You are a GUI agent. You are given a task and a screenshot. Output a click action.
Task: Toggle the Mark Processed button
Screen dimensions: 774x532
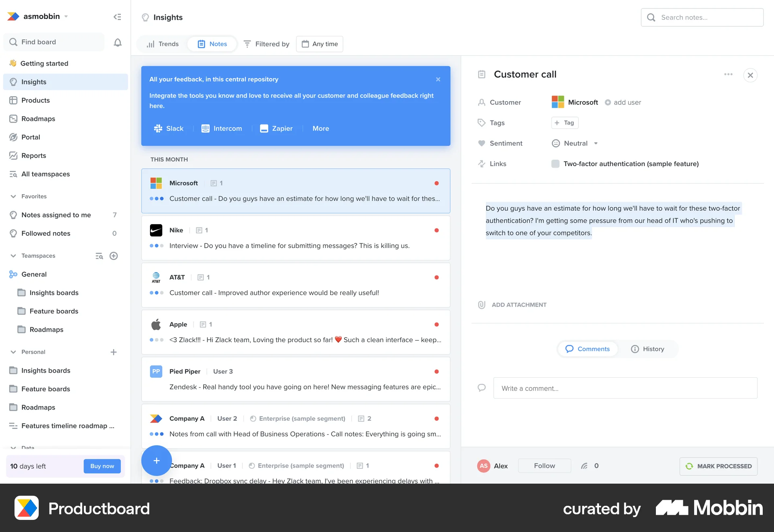click(718, 466)
